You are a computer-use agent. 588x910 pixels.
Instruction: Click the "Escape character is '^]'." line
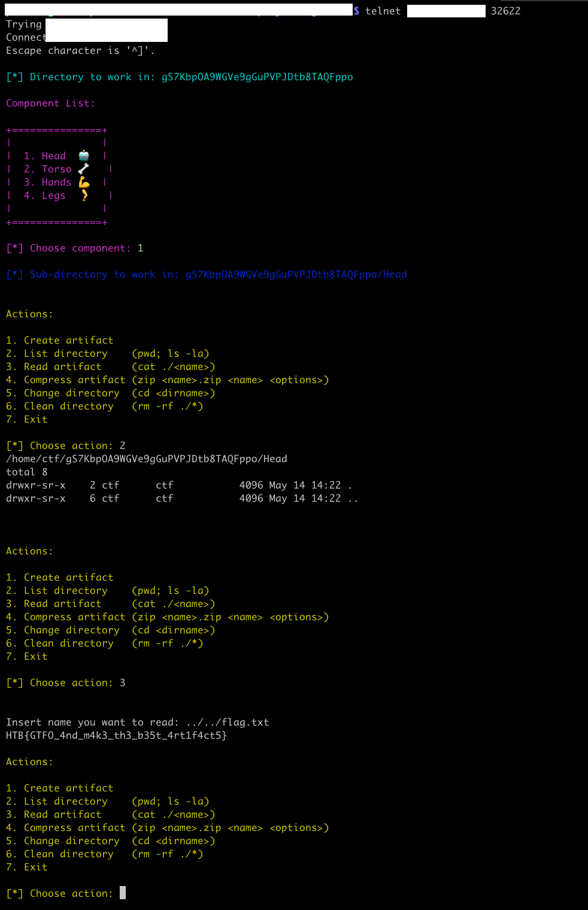pyautogui.click(x=80, y=50)
